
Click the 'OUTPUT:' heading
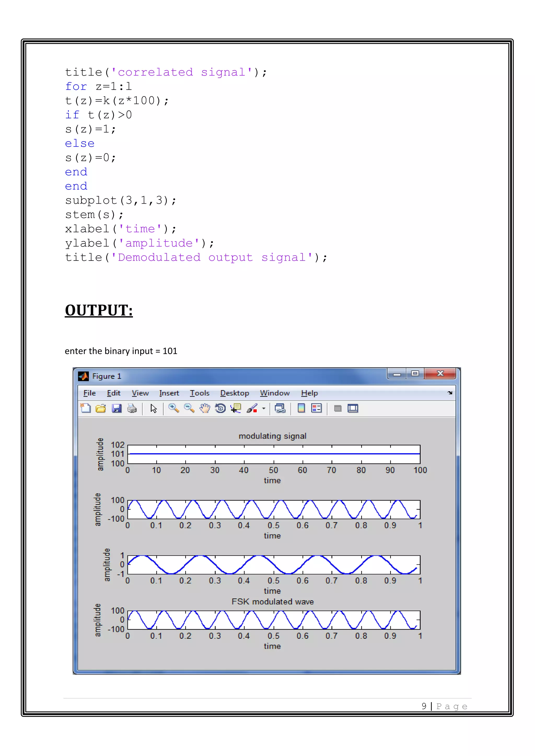[x=99, y=310]
